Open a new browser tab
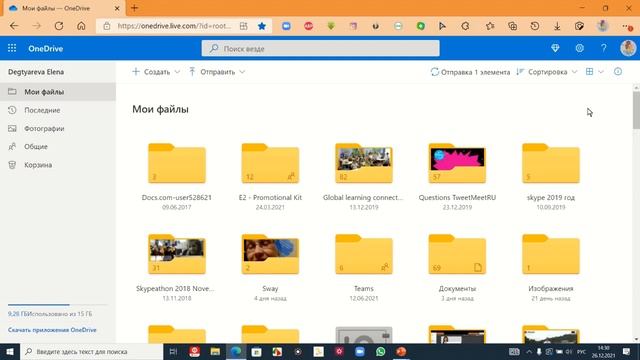640x360 pixels. 134,8
